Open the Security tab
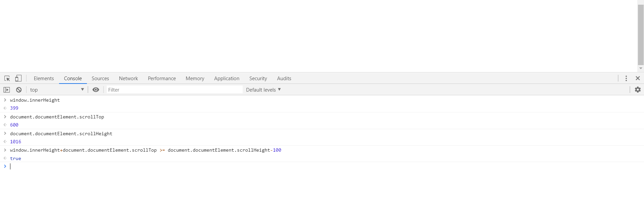Image resolution: width=644 pixels, height=206 pixels. point(258,79)
